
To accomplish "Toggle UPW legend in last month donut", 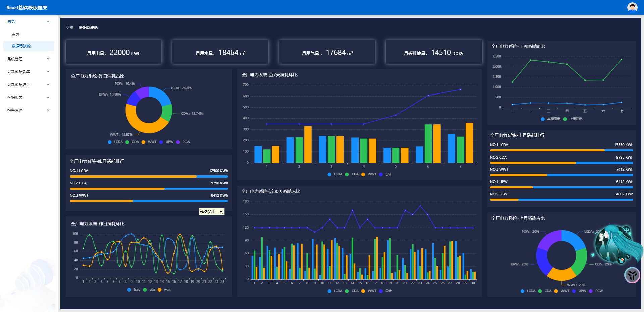I will point(579,291).
